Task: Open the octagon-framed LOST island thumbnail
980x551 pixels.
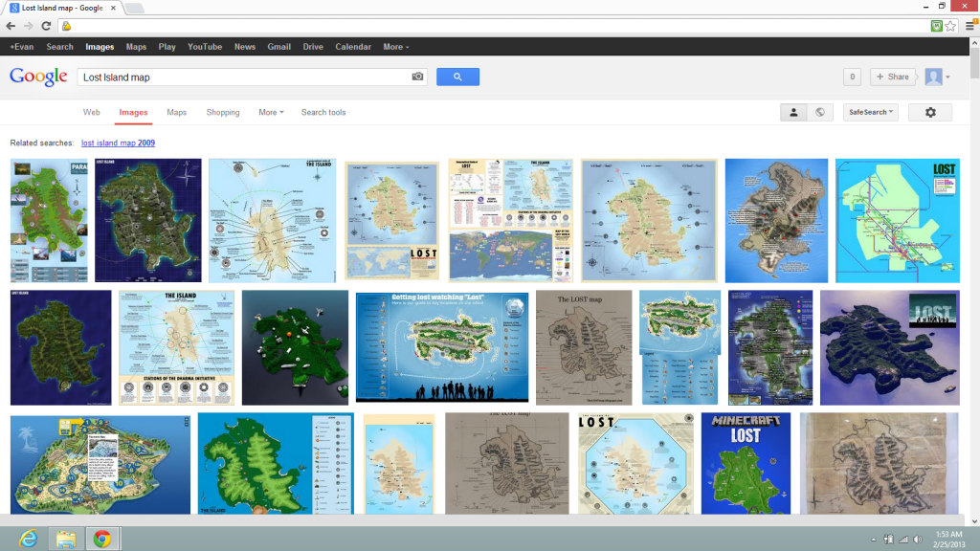Action: (635, 463)
